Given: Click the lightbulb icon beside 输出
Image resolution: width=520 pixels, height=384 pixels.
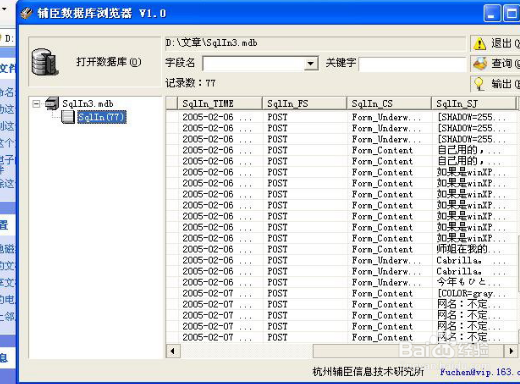Looking at the screenshot, I should pos(479,84).
